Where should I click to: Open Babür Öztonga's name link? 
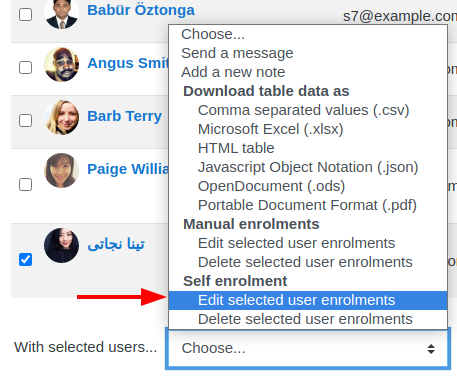[141, 10]
